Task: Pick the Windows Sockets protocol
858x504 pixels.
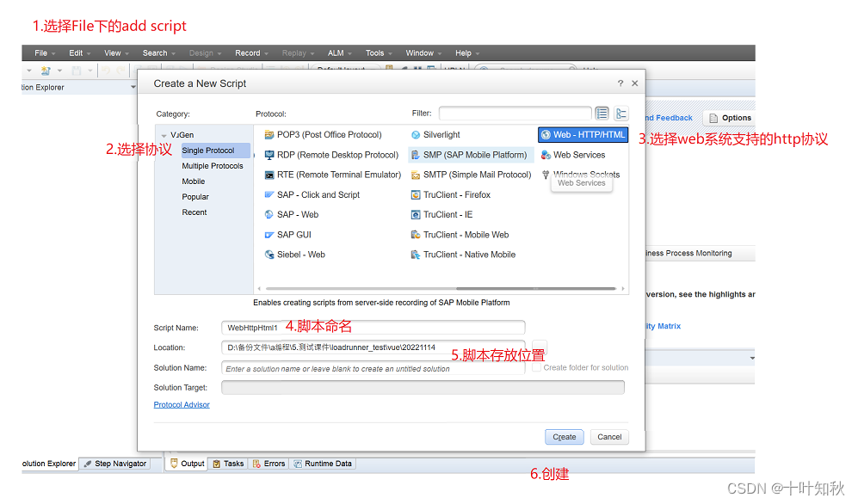Action: pos(580,174)
